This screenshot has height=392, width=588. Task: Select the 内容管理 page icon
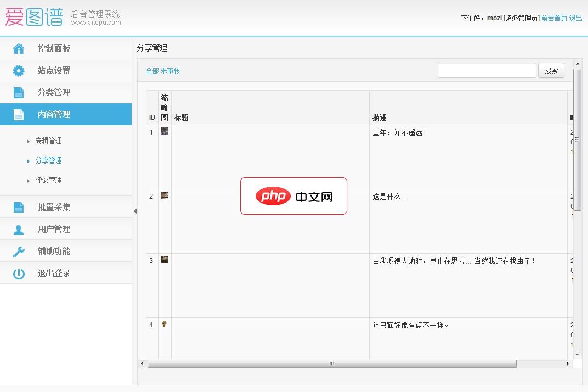(18, 114)
